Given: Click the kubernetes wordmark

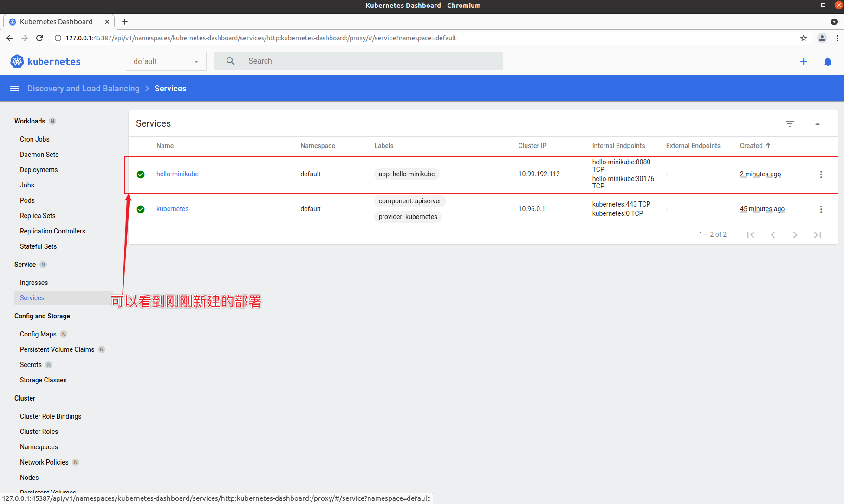Looking at the screenshot, I should 54,62.
